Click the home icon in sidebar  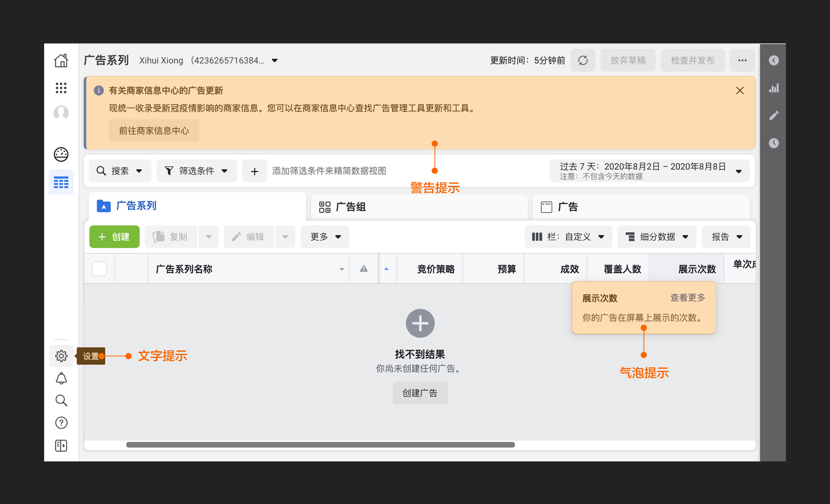(61, 60)
